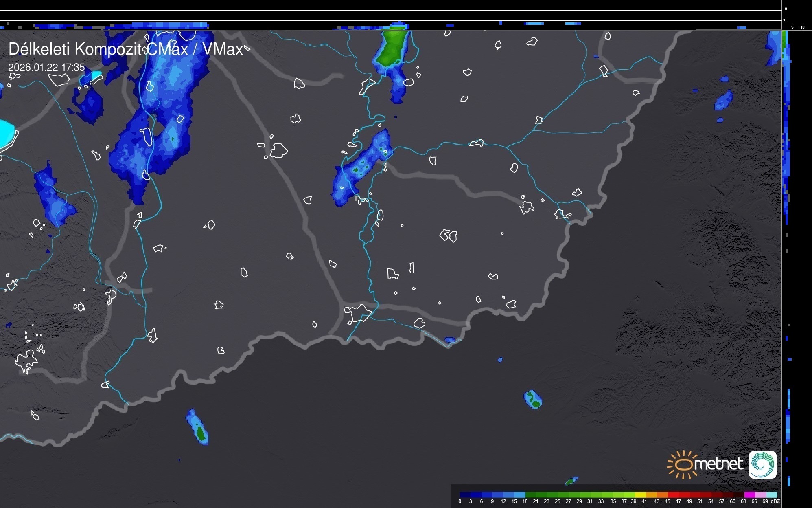812x508 pixels.
Task: Click the dBZ unit label on legend
Action: tap(775, 501)
